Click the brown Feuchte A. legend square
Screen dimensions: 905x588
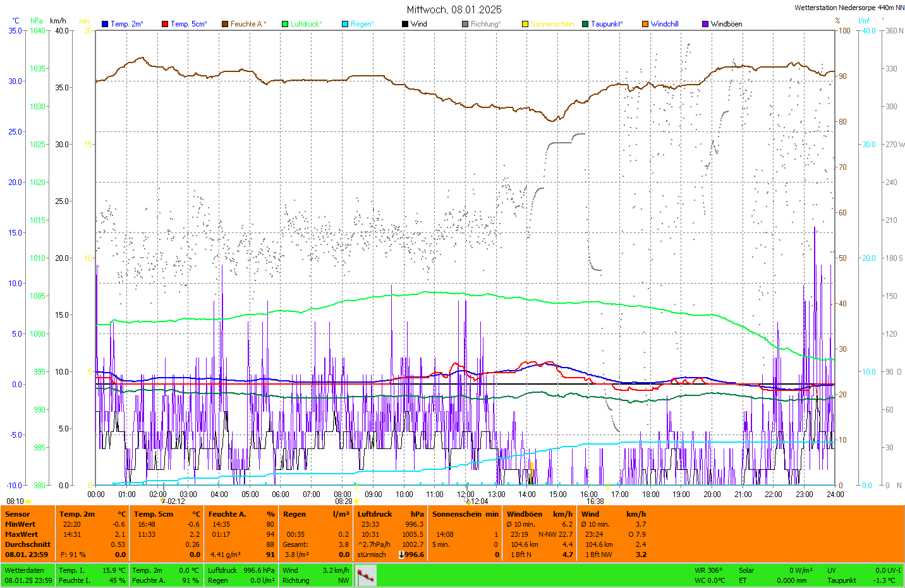click(224, 24)
